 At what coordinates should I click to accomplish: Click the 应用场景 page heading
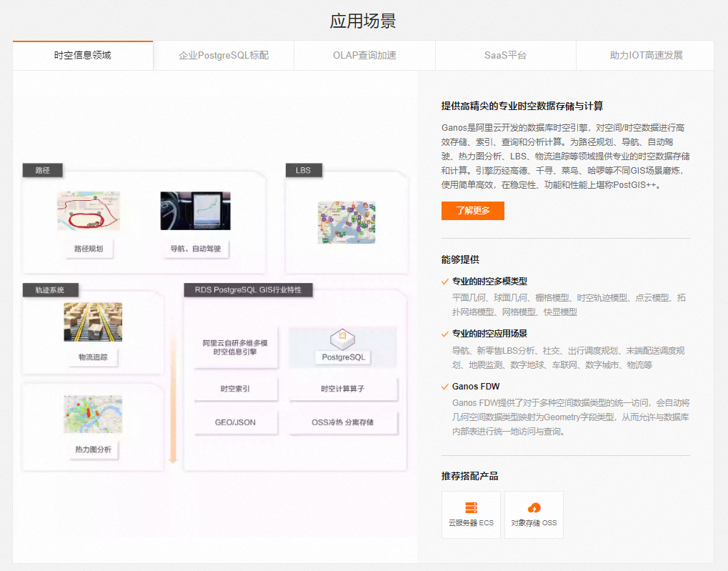coord(363,21)
